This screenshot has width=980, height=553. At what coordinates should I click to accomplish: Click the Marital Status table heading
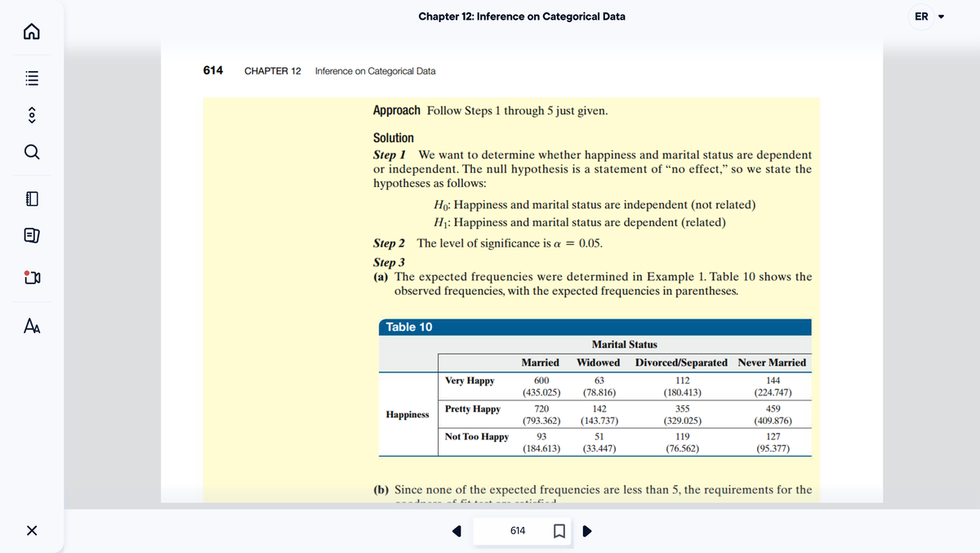pos(624,345)
